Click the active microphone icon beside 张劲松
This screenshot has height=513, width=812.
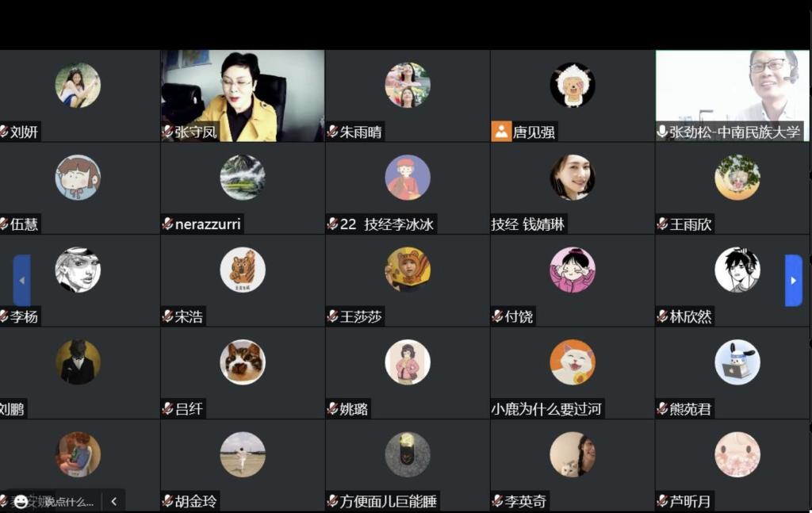(x=662, y=132)
